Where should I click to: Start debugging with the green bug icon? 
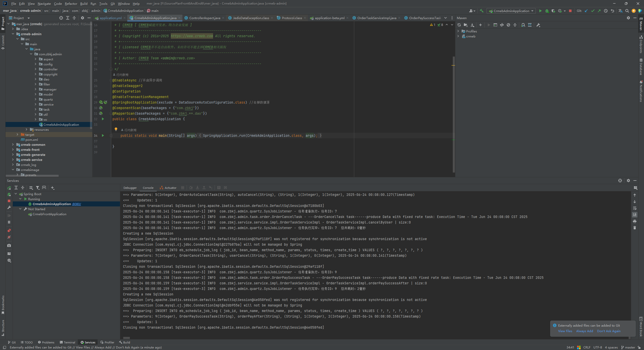[x=547, y=11]
